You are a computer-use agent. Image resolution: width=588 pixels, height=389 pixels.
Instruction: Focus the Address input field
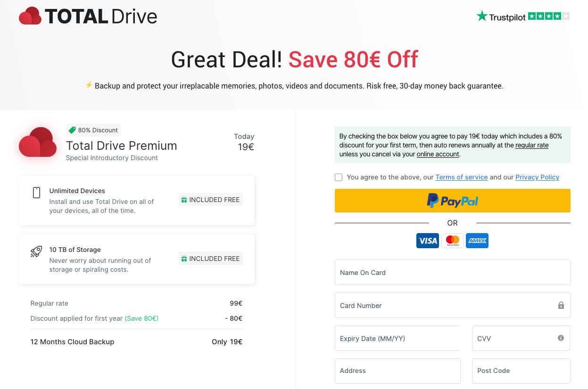(x=398, y=371)
